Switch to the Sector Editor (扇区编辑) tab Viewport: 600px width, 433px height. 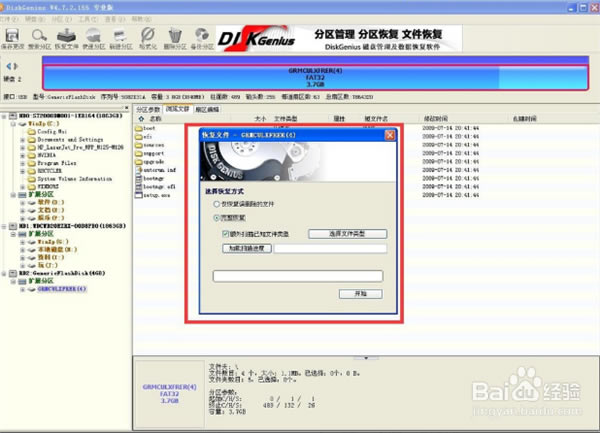pyautogui.click(x=208, y=107)
